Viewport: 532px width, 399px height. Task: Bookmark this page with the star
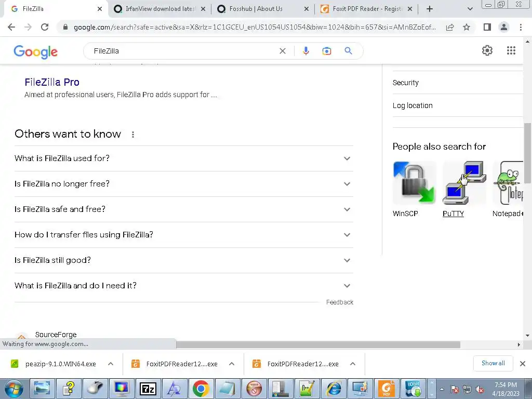coord(467,27)
